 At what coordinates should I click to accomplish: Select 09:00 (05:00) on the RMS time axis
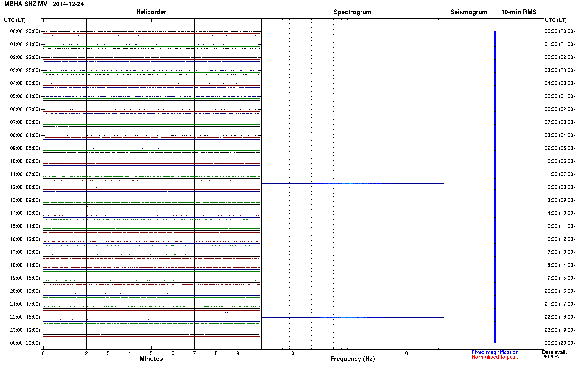click(560, 148)
